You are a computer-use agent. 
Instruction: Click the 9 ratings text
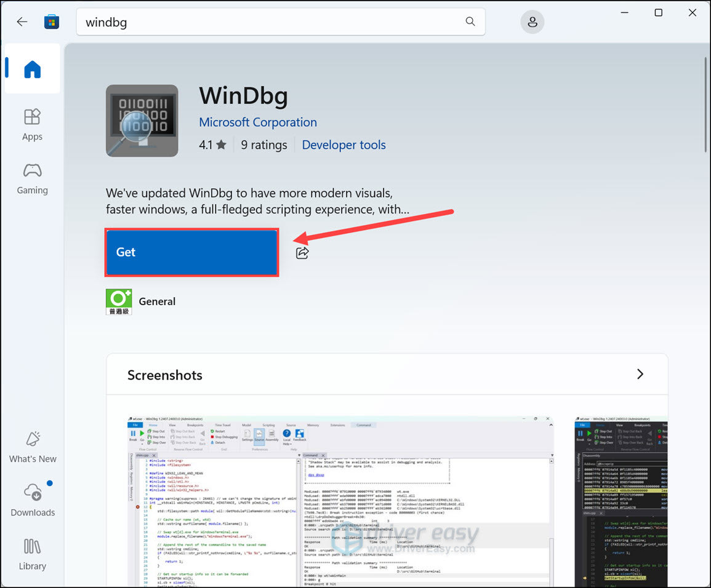click(x=264, y=145)
